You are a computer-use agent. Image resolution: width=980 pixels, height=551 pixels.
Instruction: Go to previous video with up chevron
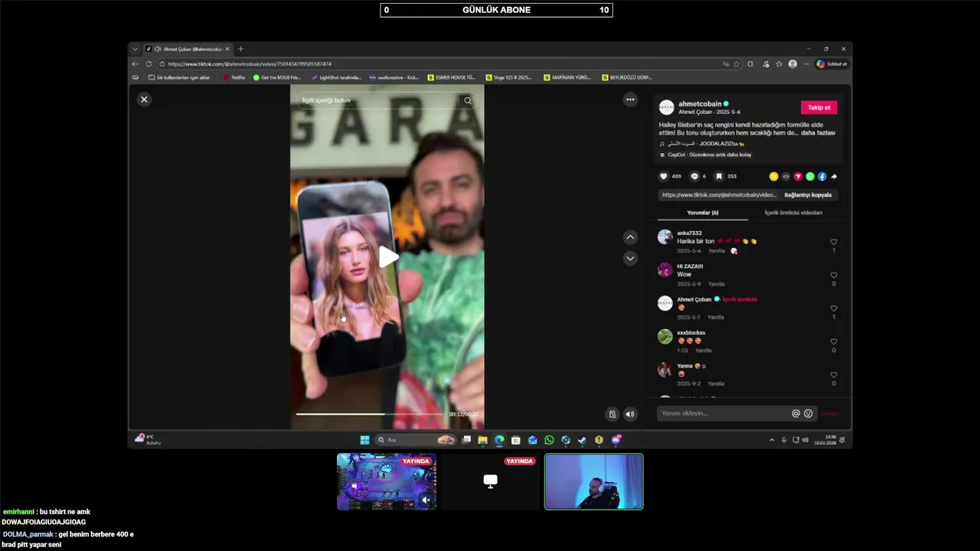[630, 237]
